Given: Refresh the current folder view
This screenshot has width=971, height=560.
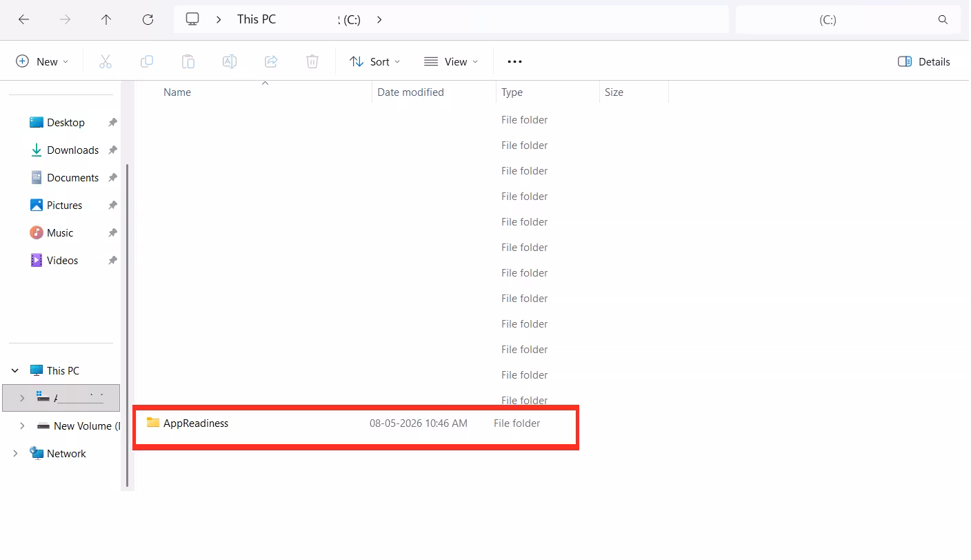Looking at the screenshot, I should click(148, 19).
